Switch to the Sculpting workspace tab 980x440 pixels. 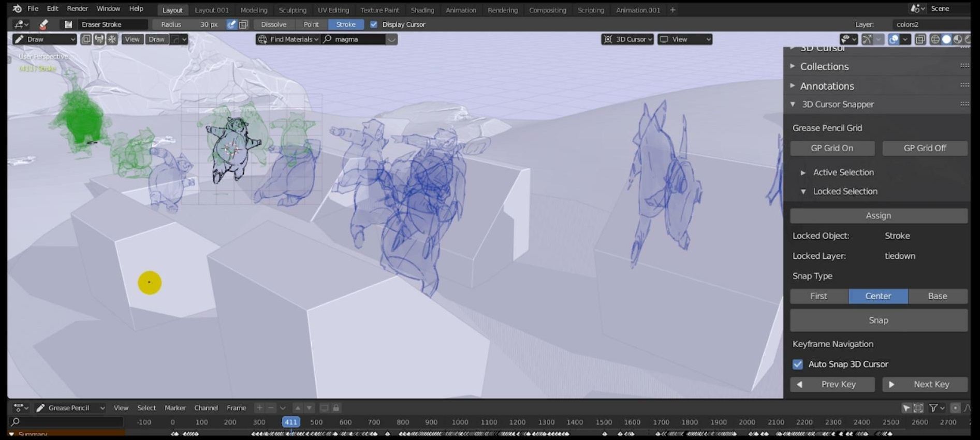click(292, 10)
